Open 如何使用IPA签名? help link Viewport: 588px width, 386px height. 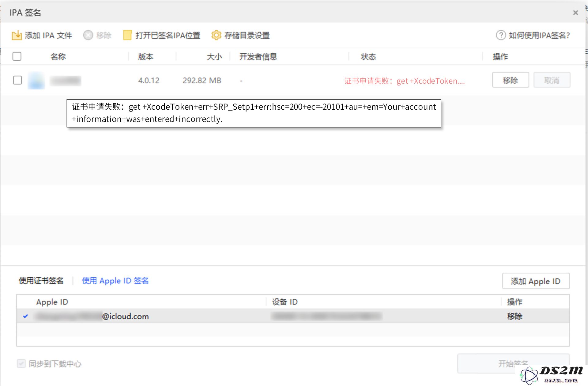click(539, 36)
